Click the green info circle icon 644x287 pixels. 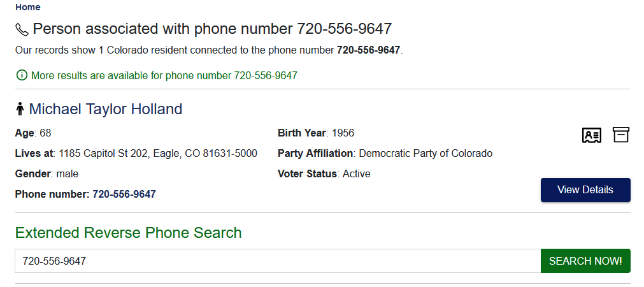click(x=21, y=75)
